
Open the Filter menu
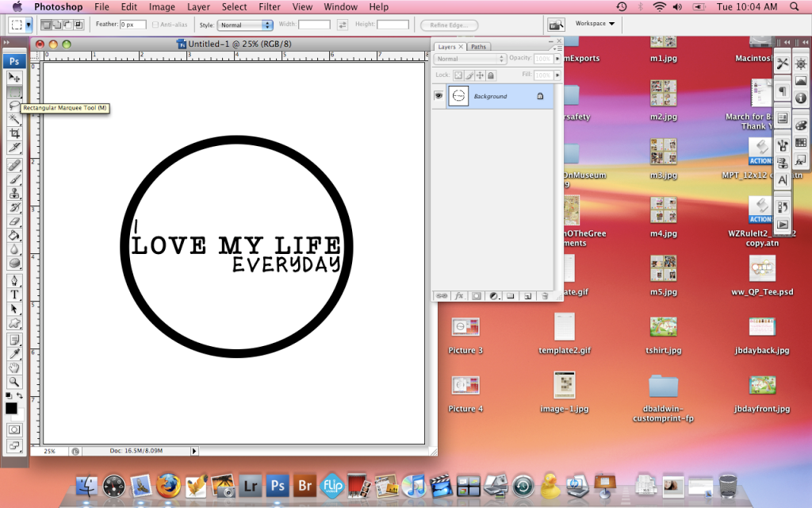click(x=270, y=7)
